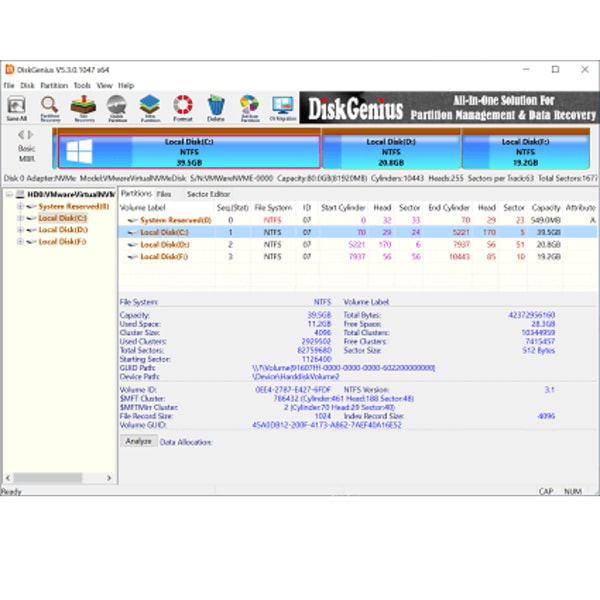
Task: Switch to the Files tab
Action: pyautogui.click(x=164, y=194)
